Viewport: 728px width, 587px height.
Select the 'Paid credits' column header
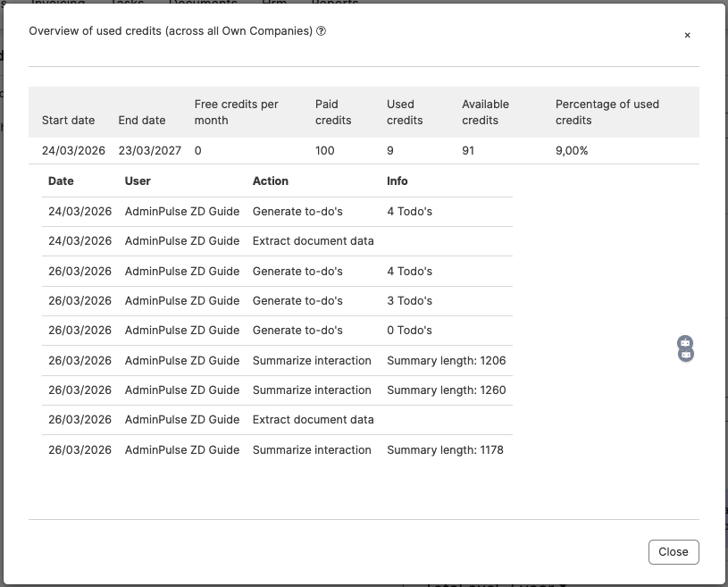click(x=333, y=112)
